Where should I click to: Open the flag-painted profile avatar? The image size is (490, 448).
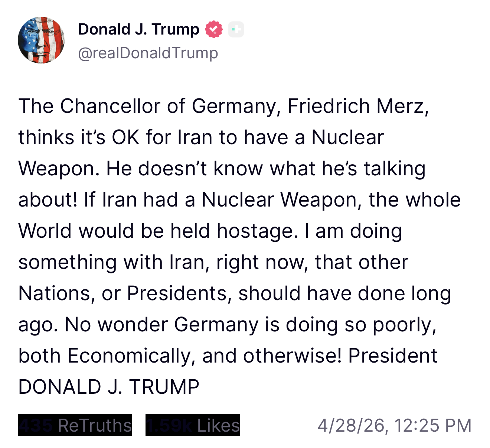[41, 40]
